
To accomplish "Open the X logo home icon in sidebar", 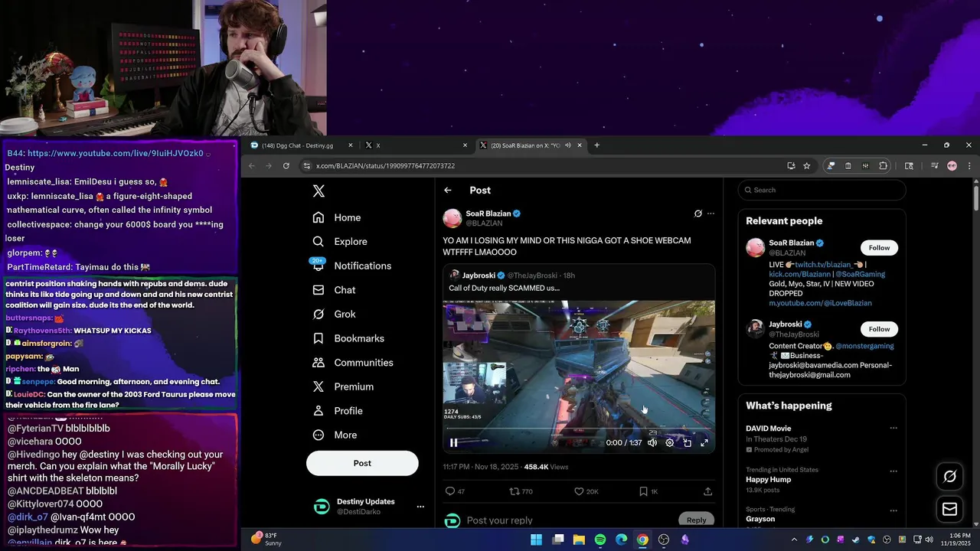I will coord(318,191).
